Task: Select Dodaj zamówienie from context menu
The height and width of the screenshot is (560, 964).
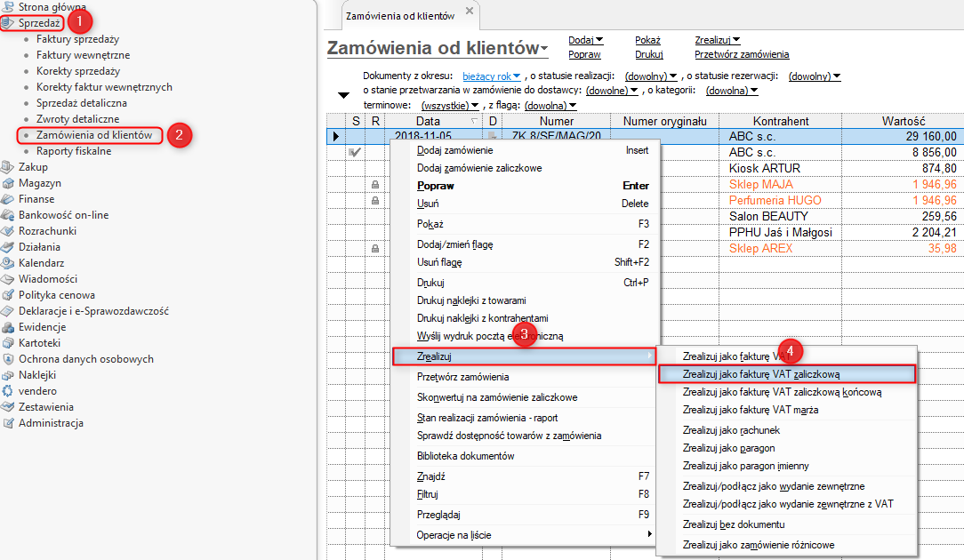Action: point(526,150)
